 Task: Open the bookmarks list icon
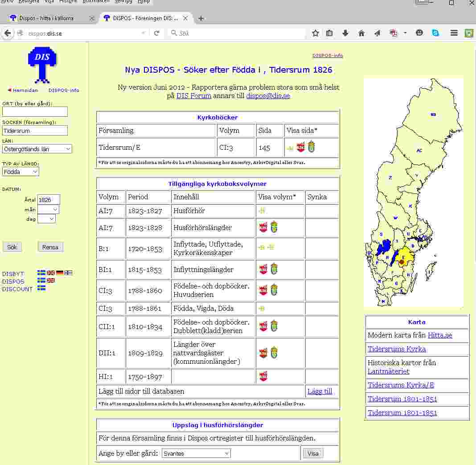tap(329, 33)
